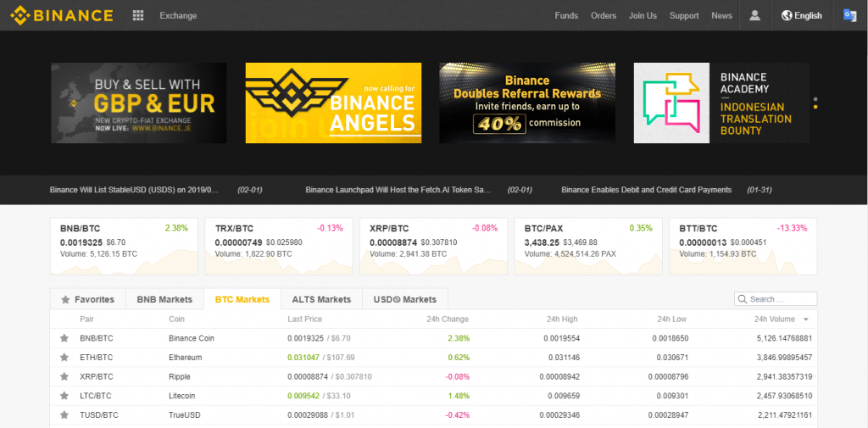Screen dimensions: 868x428
Task: Open the News link
Action: click(x=722, y=15)
